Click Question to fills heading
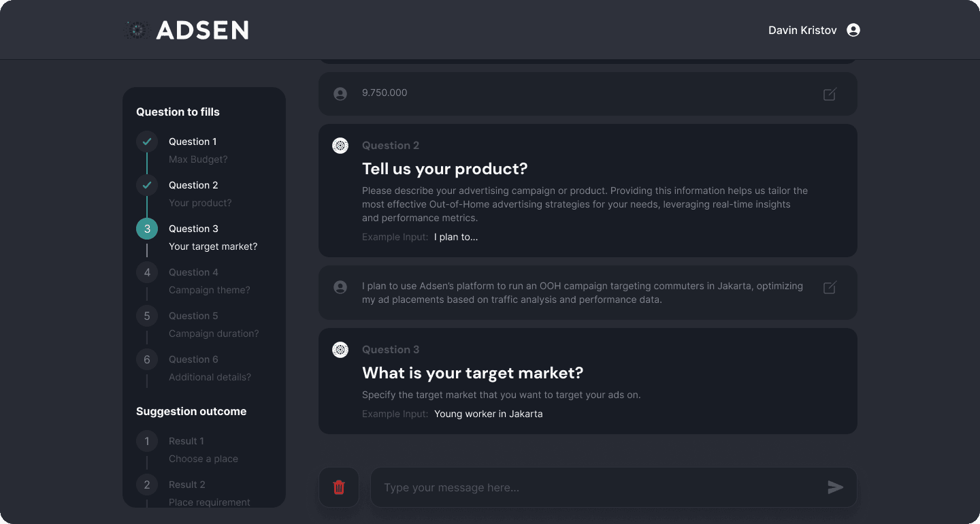 tap(178, 112)
